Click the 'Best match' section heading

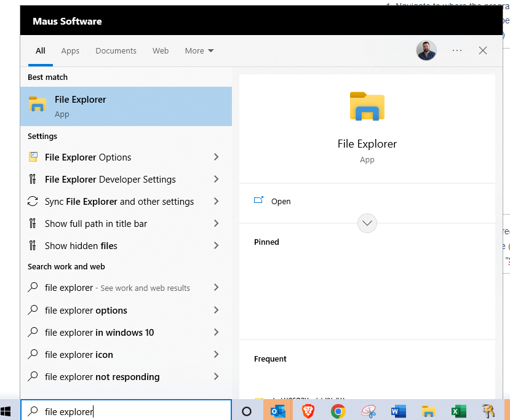click(48, 77)
